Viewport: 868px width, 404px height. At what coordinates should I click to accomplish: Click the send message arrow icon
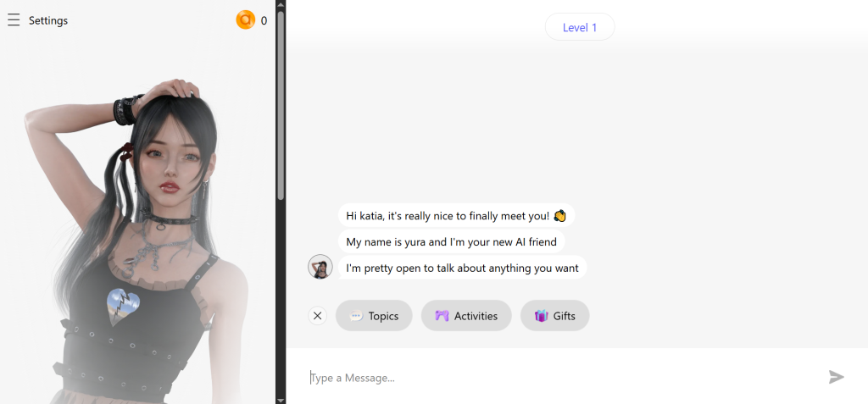pyautogui.click(x=837, y=378)
